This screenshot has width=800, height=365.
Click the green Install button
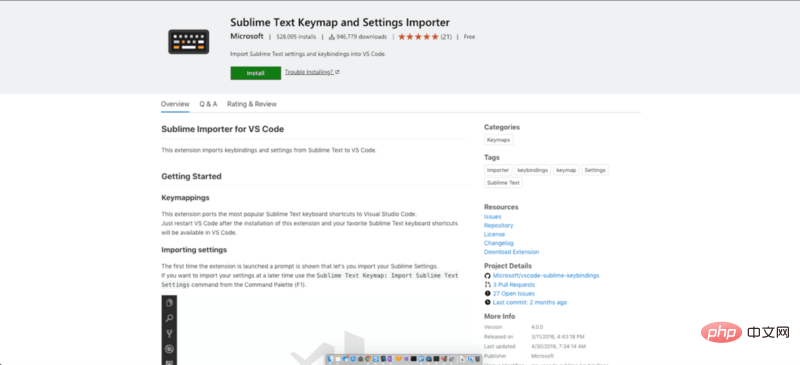tap(256, 73)
